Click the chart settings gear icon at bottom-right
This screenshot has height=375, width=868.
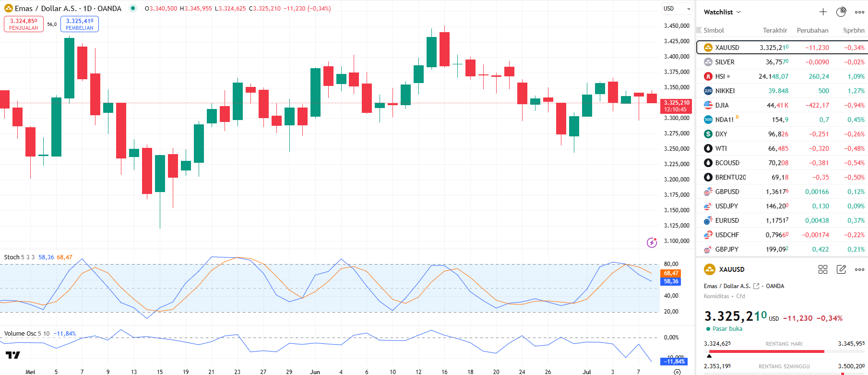pos(677,372)
